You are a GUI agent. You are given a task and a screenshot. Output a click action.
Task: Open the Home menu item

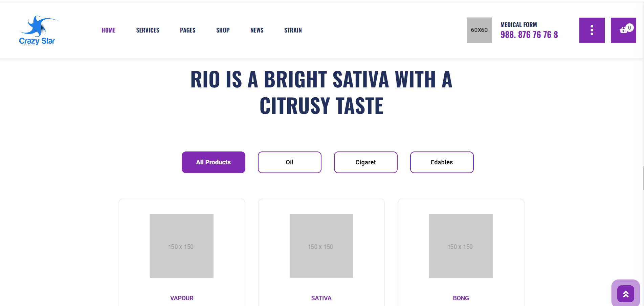point(109,30)
